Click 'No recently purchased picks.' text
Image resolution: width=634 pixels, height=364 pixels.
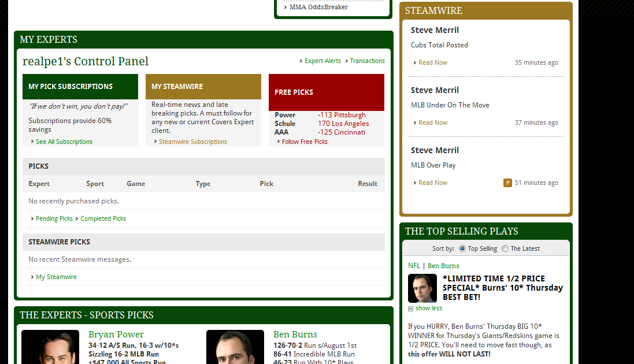point(73,201)
